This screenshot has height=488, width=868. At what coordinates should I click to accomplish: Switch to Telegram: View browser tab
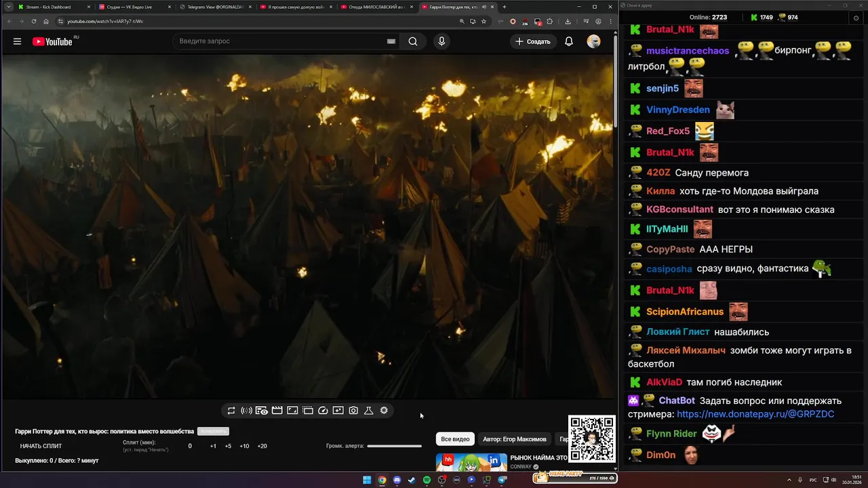(x=214, y=7)
